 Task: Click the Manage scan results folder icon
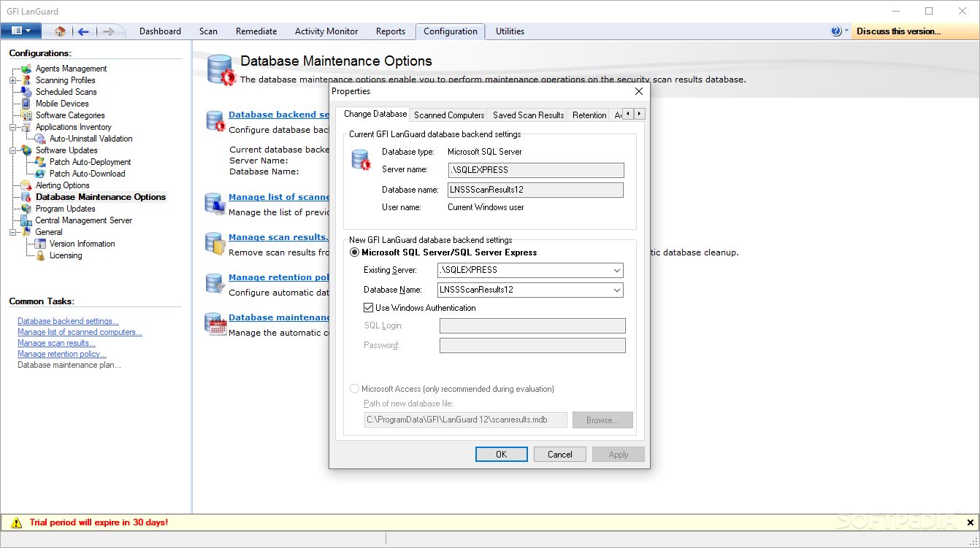click(x=215, y=244)
